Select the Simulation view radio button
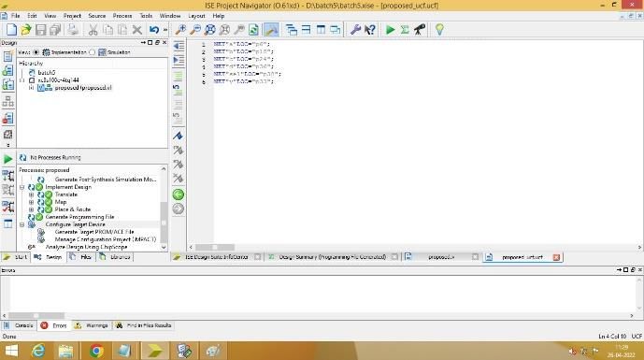This screenshot has height=360, width=644. [x=92, y=52]
